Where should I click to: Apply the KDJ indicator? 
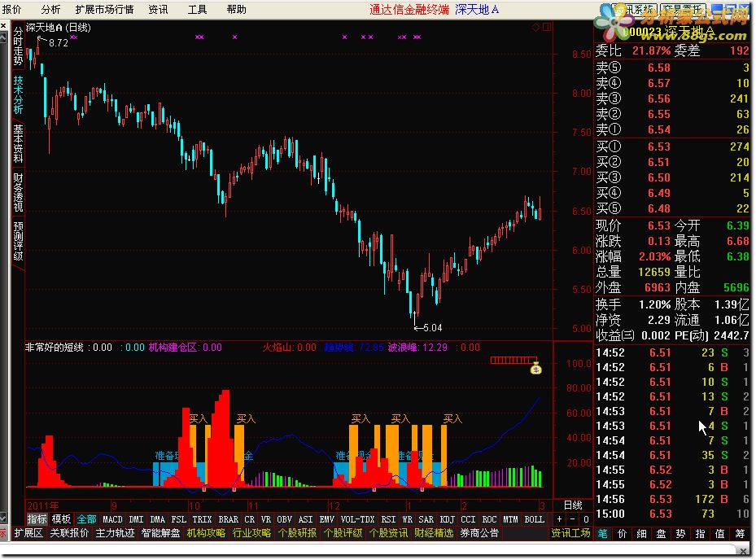(x=448, y=519)
